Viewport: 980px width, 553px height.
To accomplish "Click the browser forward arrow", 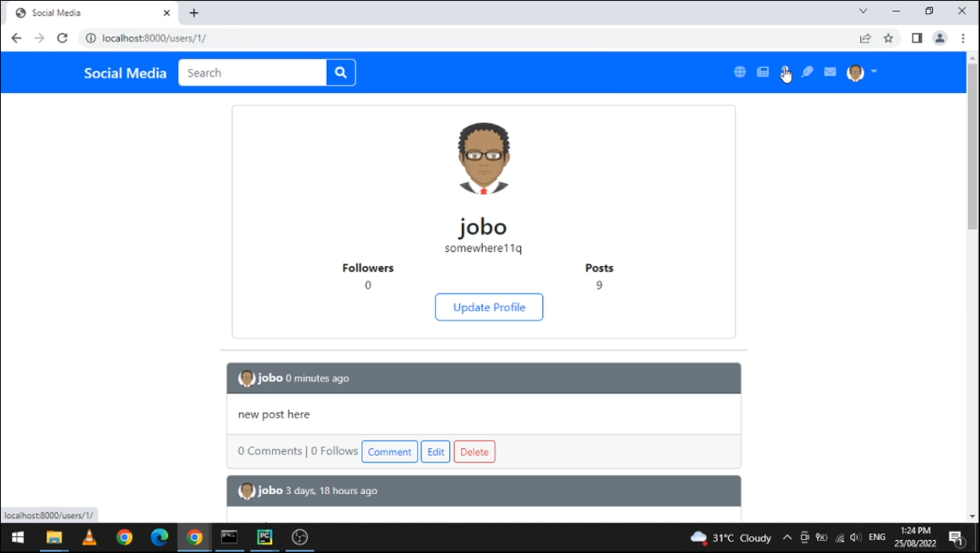I will coord(39,38).
